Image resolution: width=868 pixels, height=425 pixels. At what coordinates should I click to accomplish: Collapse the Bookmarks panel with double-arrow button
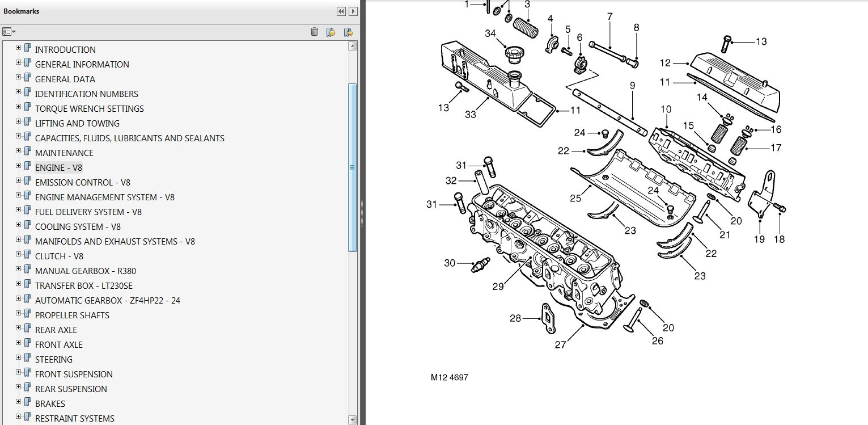tap(341, 11)
